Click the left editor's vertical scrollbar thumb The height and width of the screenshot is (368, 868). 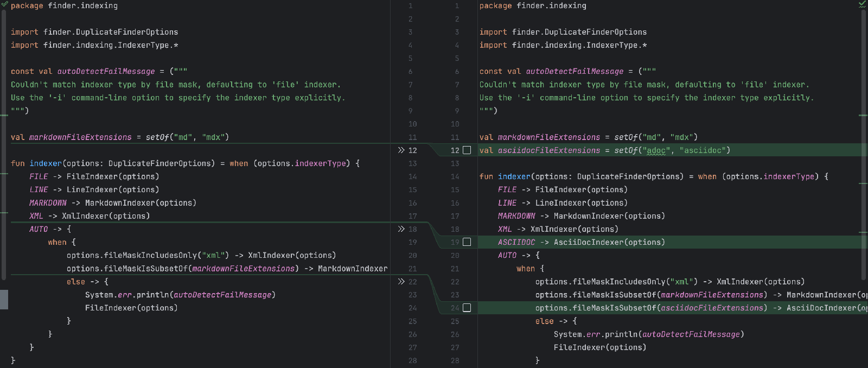[x=4, y=144]
